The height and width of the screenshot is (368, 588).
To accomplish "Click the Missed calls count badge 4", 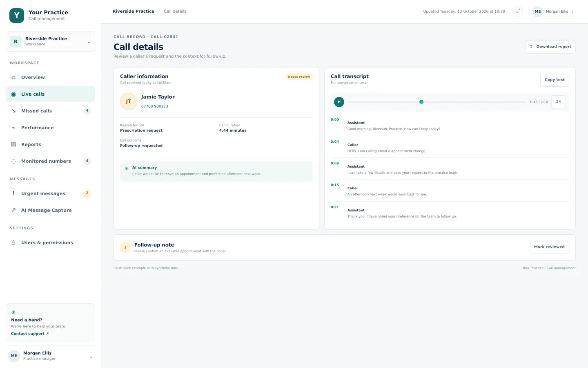I will click(x=87, y=110).
